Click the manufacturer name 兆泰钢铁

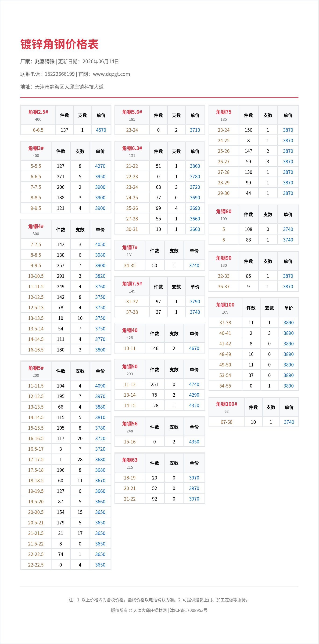pos(45,62)
